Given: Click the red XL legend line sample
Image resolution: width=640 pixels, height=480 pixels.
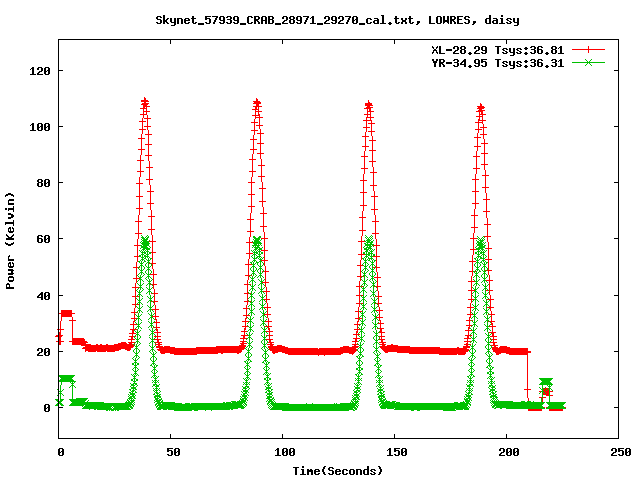Looking at the screenshot, I should click(588, 50).
